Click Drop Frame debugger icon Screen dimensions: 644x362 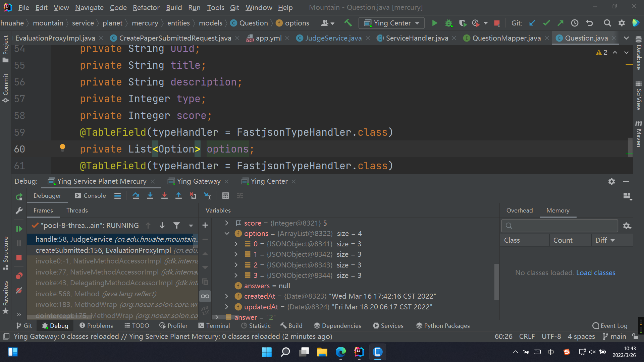[193, 196]
